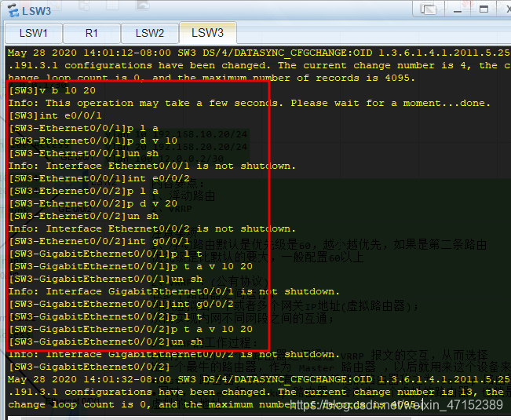Click the 'May 28 2020 14:01:32' log line
The height and width of the screenshot is (420, 511).
(259, 380)
